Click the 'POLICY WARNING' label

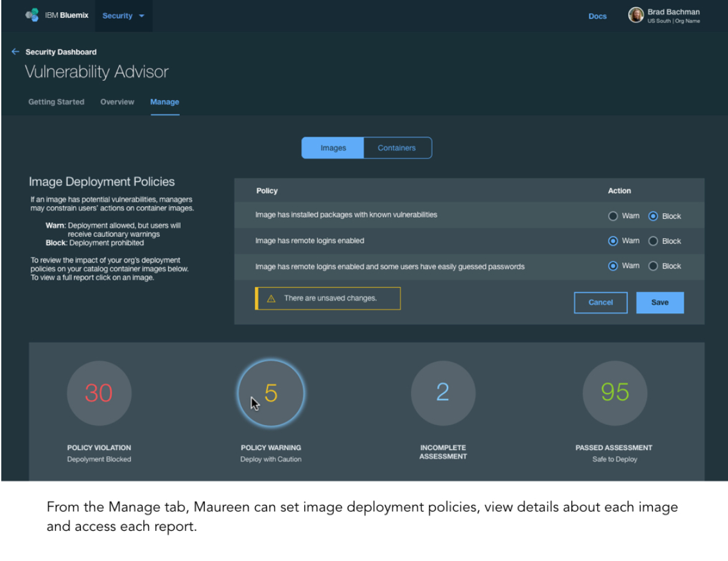[271, 447]
